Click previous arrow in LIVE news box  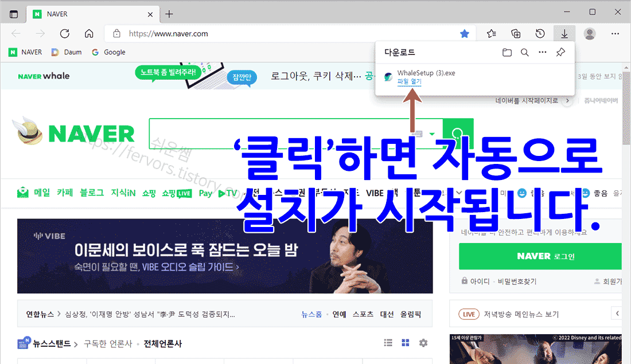tap(617, 314)
